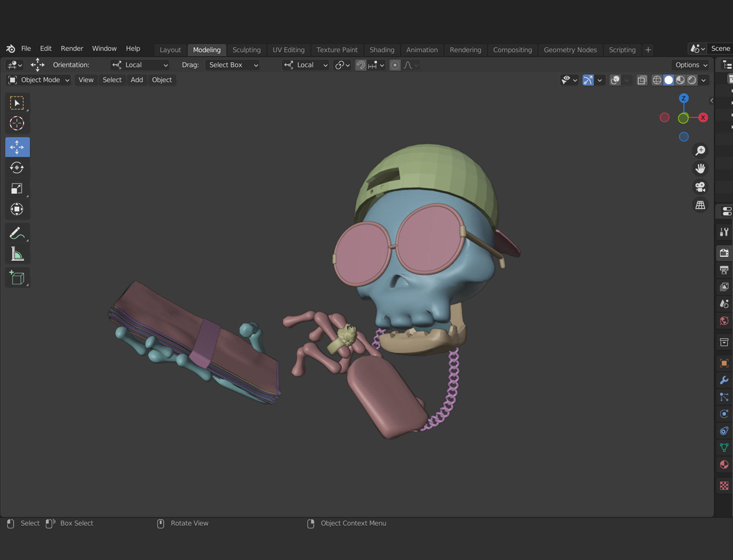Select the Annotate tool
The height and width of the screenshot is (560, 733).
click(17, 233)
